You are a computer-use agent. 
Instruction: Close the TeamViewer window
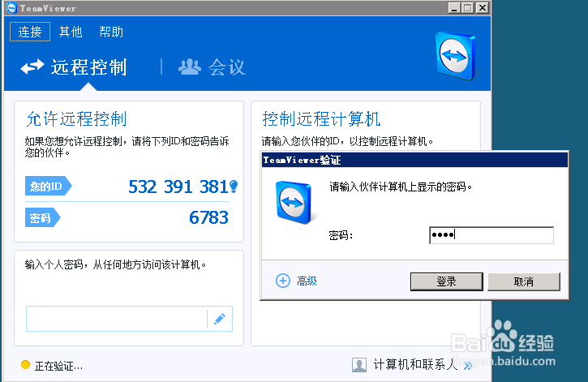[483, 8]
